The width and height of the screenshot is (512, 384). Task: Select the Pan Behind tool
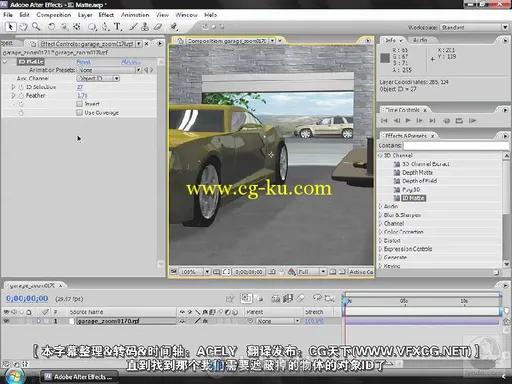pos(77,27)
